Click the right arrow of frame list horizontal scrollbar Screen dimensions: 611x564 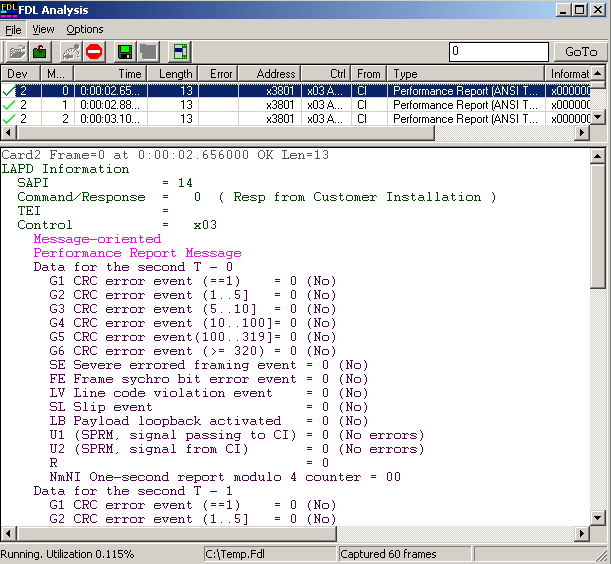(x=582, y=133)
